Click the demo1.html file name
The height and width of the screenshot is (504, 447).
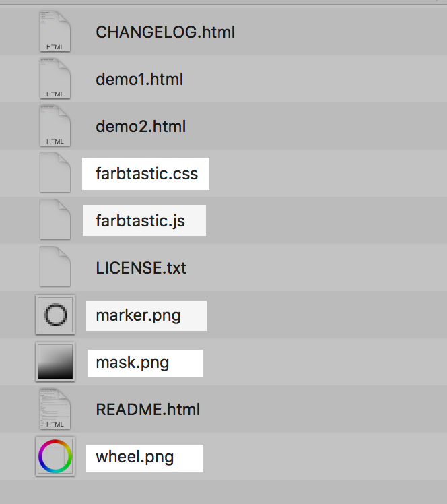[139, 80]
